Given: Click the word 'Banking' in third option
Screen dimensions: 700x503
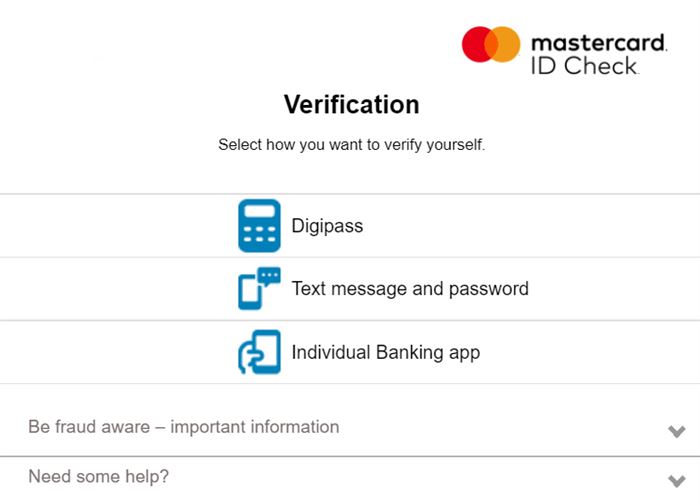Looking at the screenshot, I should tap(410, 353).
